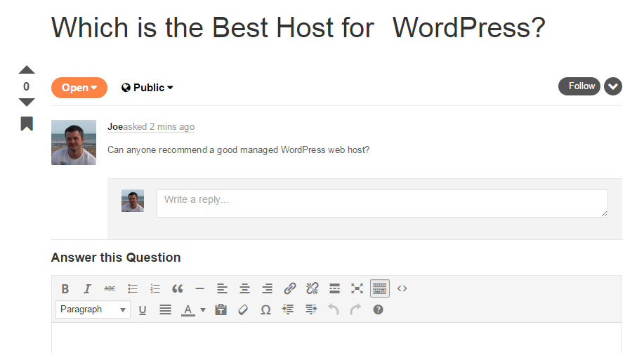Toggle paste as text

tap(221, 309)
